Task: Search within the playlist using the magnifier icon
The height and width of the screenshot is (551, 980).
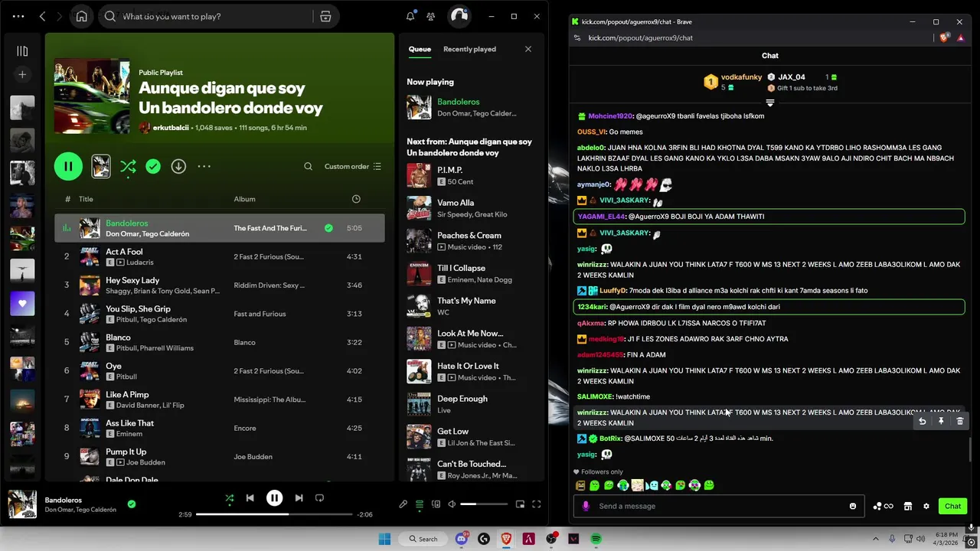Action: [x=308, y=166]
